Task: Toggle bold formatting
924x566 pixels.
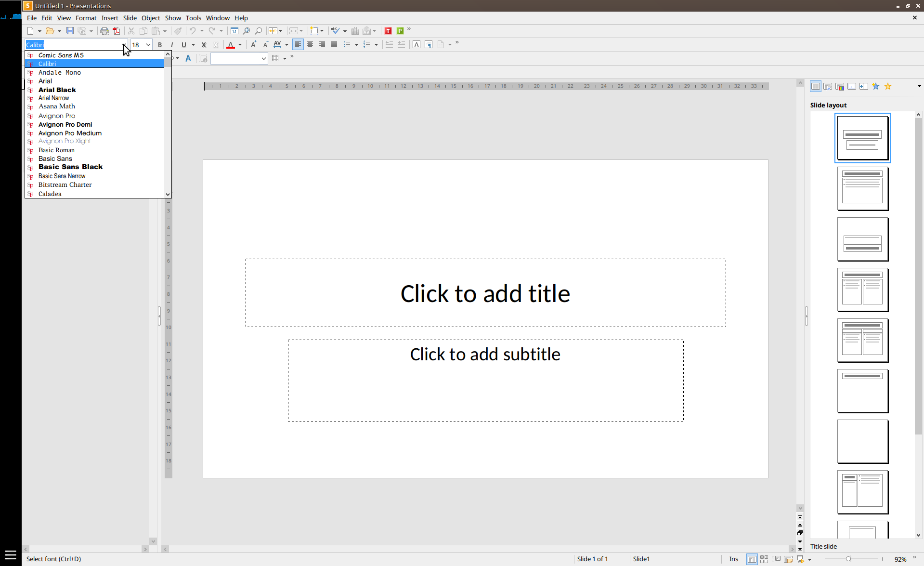Action: (x=160, y=45)
